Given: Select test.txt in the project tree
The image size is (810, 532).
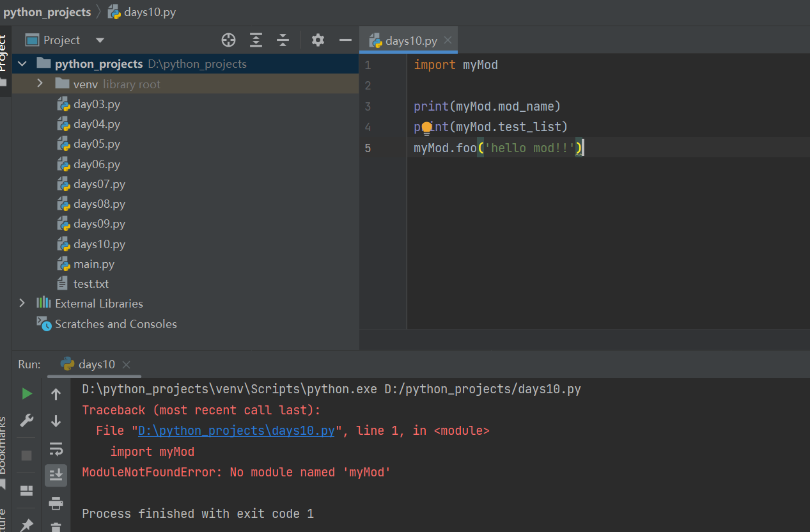Looking at the screenshot, I should [x=91, y=284].
